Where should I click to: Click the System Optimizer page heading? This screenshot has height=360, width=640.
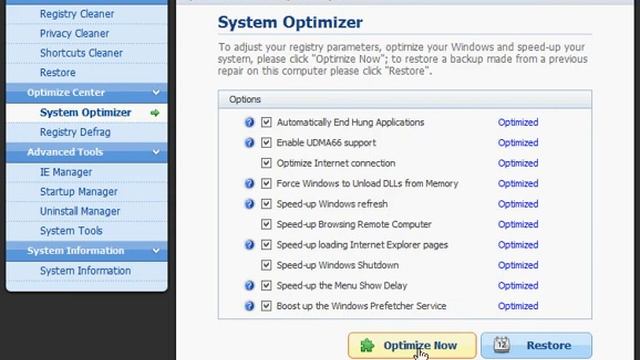coord(290,22)
